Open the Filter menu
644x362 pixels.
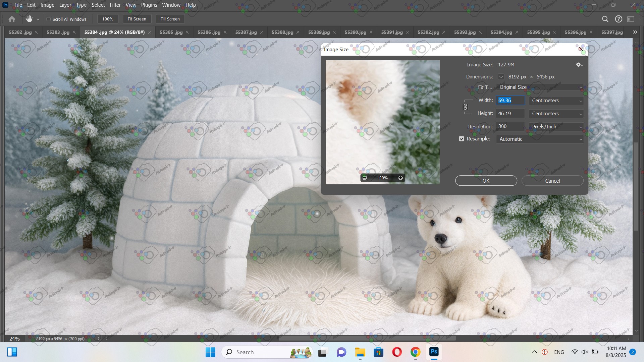tap(115, 5)
